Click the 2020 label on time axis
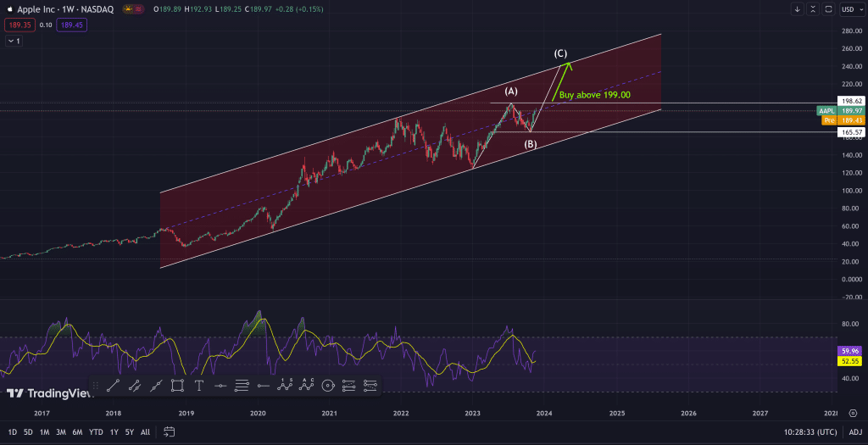868x445 pixels. pyautogui.click(x=258, y=414)
